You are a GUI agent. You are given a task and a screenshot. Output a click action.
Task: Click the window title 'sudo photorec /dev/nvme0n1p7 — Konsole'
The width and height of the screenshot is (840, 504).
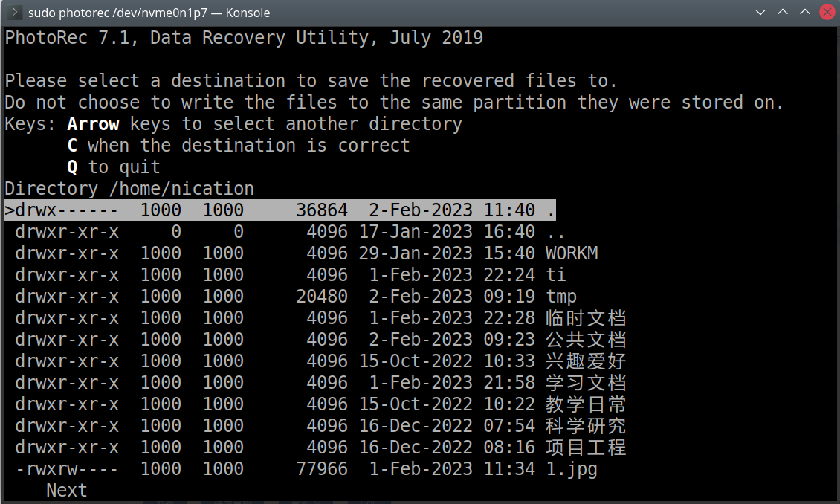pyautogui.click(x=149, y=13)
